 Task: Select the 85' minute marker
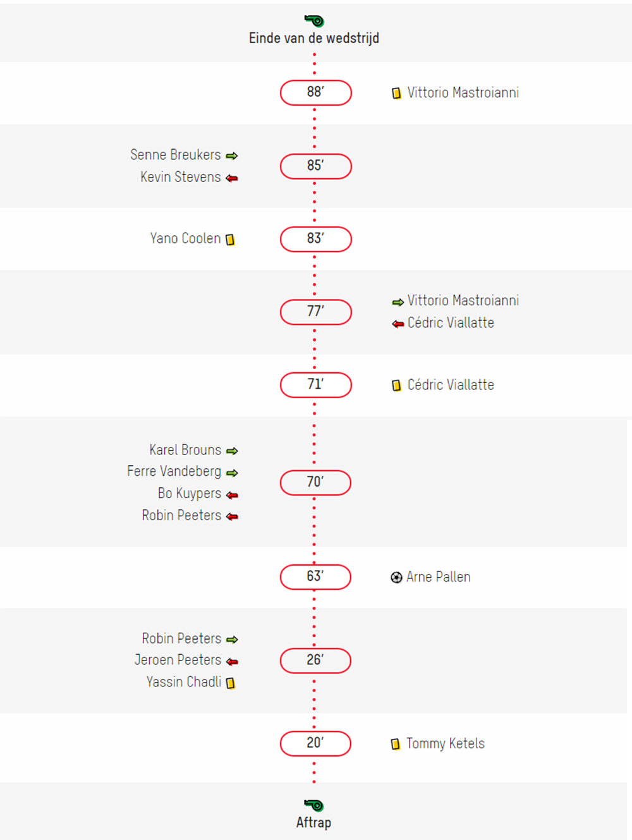click(316, 166)
